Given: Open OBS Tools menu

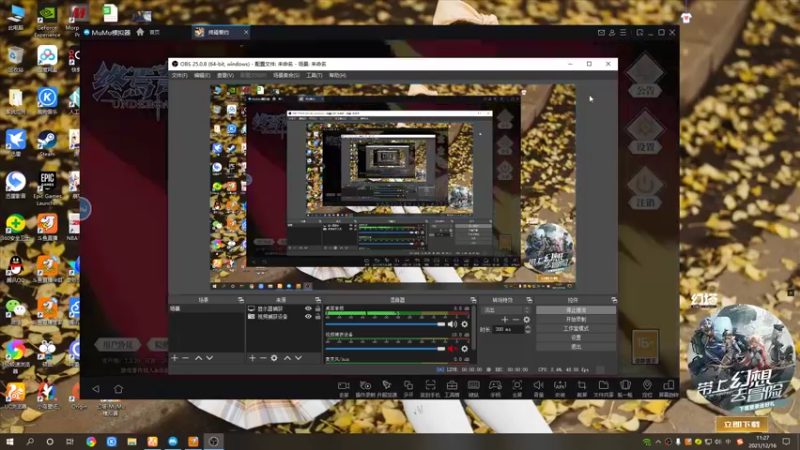Looking at the screenshot, I should click(x=314, y=76).
